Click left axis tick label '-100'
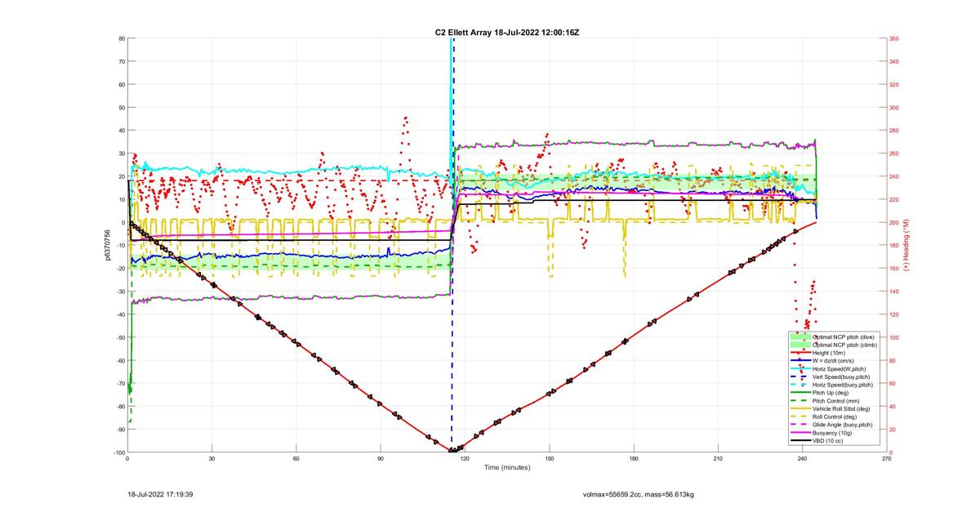The width and height of the screenshot is (980, 508). pyautogui.click(x=118, y=452)
